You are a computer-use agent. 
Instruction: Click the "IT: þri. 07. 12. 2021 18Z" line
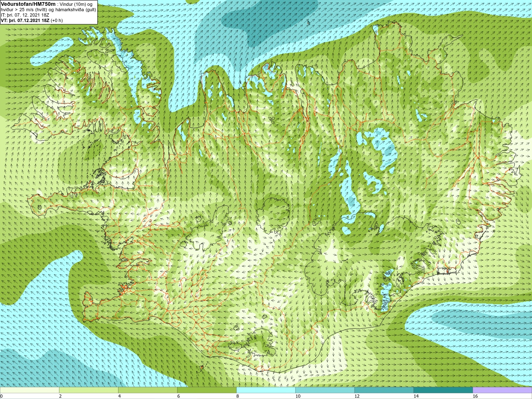point(25,15)
